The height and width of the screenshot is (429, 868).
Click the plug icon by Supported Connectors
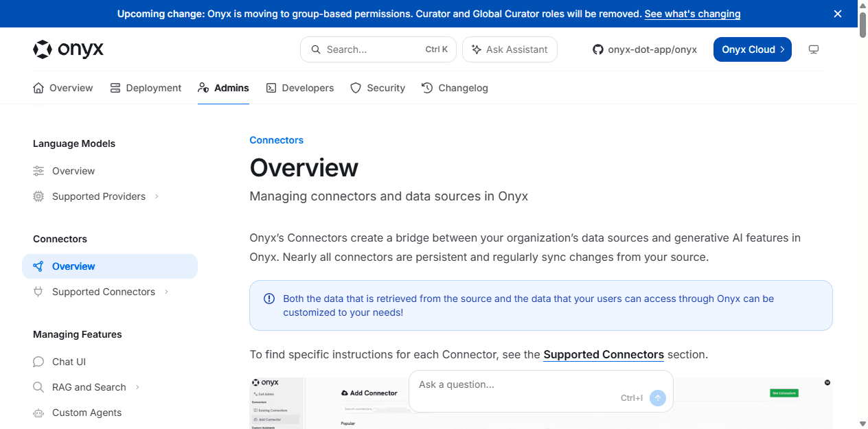pos(38,292)
